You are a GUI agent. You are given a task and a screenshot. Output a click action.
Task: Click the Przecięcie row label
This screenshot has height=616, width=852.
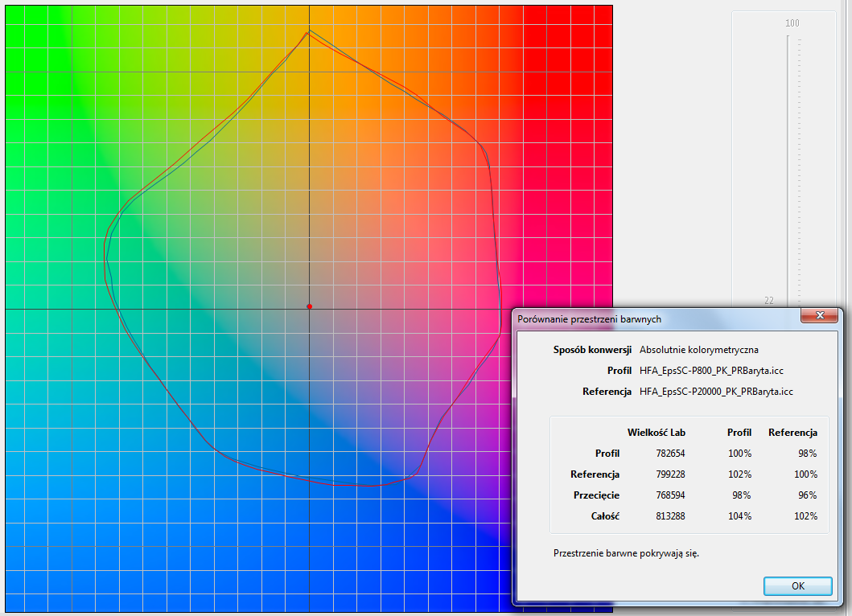pyautogui.click(x=597, y=495)
